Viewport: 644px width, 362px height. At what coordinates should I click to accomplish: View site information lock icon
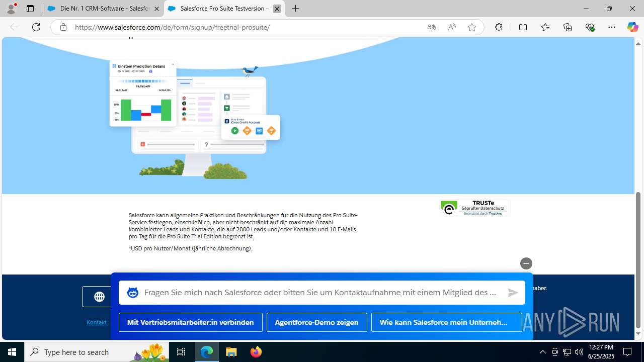63,27
